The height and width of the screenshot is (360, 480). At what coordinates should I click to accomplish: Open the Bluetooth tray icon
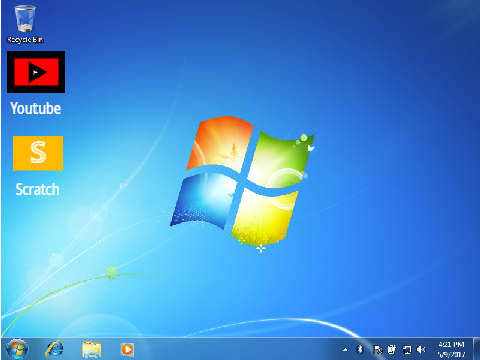click(x=360, y=349)
